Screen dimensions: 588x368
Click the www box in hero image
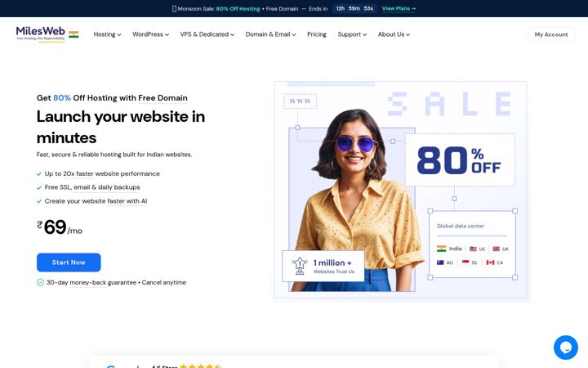coord(300,101)
